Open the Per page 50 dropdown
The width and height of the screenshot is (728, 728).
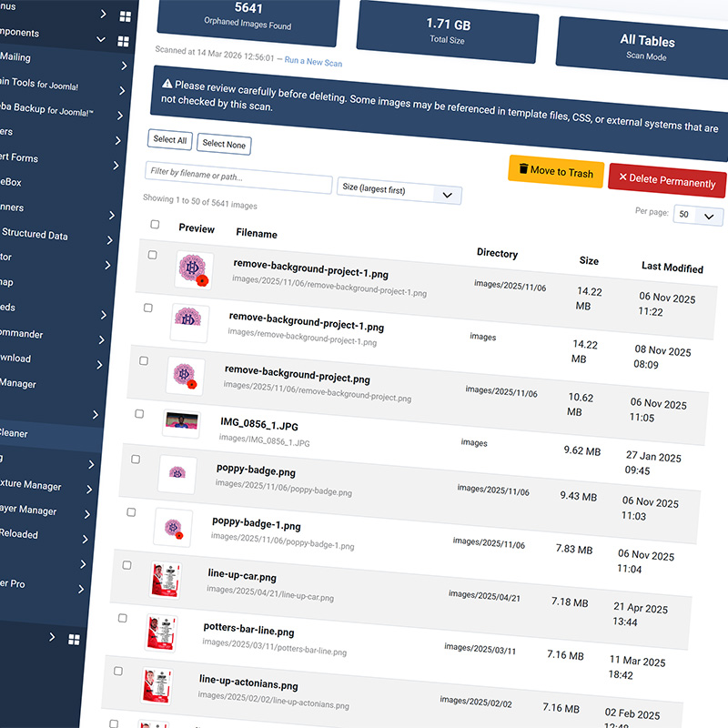point(700,217)
